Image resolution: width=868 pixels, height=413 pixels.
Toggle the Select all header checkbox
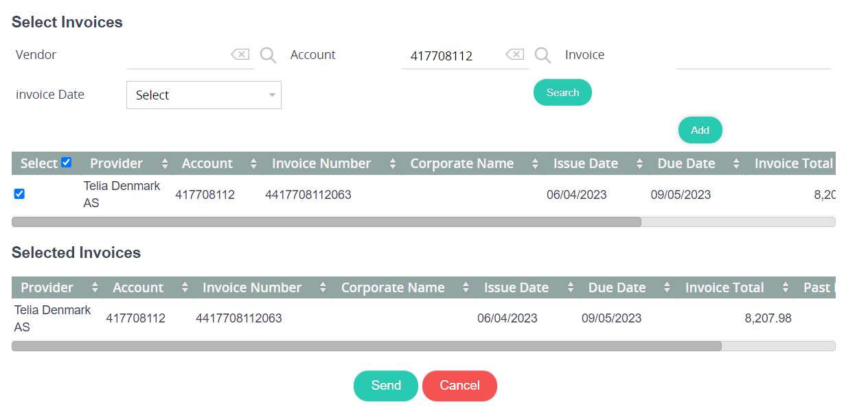66,163
